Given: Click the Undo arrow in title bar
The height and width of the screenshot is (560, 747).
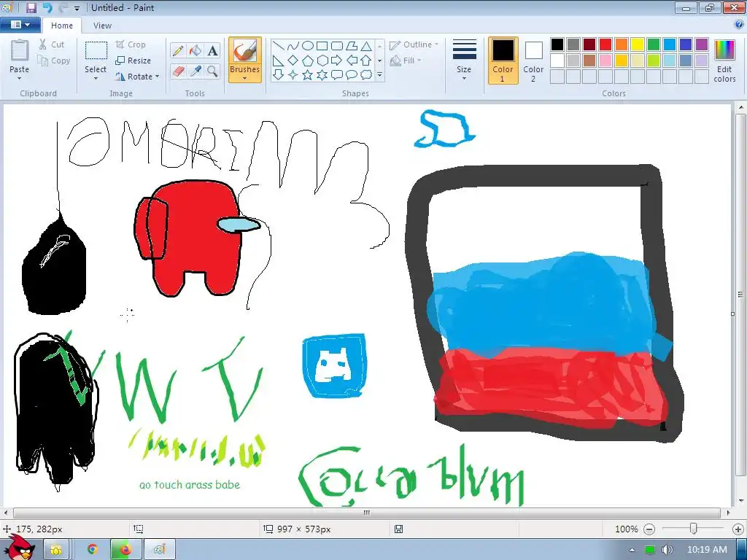Looking at the screenshot, I should tap(47, 7).
